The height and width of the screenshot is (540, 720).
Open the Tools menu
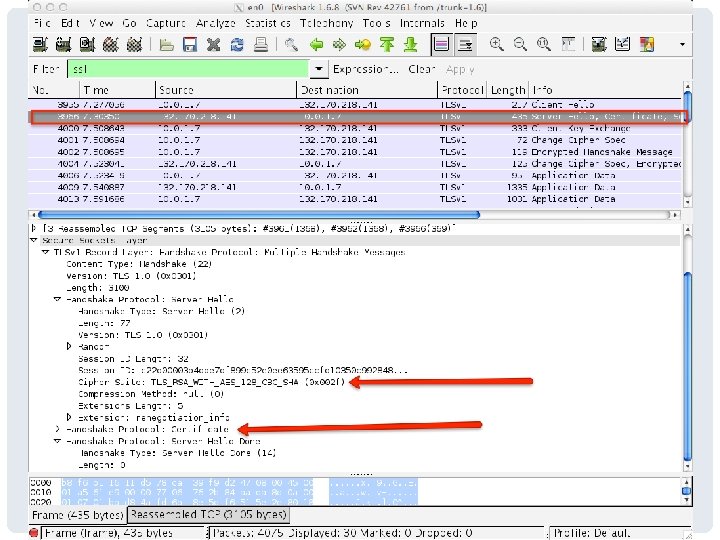[x=377, y=23]
